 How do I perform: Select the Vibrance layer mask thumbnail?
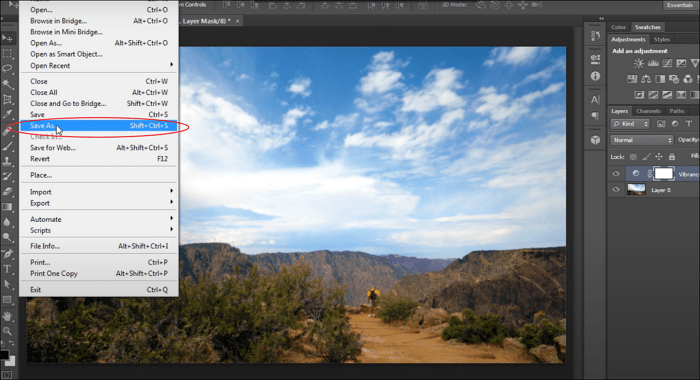point(663,174)
